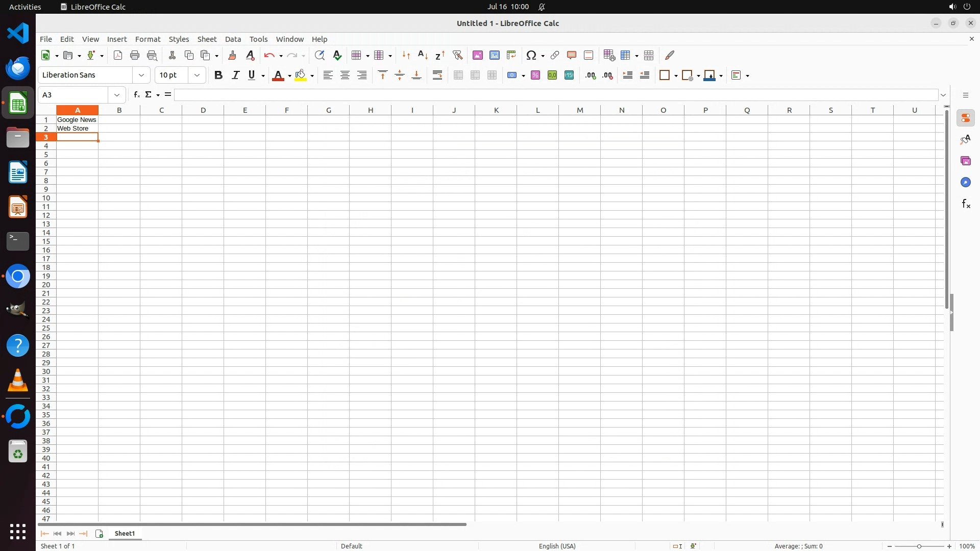Open the Data menu
Screen dimensions: 980x551
(233, 39)
